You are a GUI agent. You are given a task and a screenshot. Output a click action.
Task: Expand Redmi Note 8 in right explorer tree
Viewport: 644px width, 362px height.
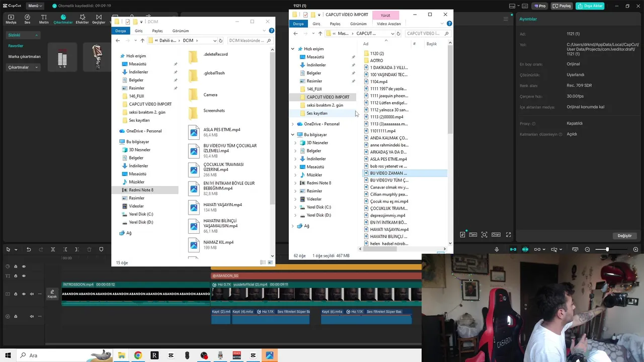(295, 183)
